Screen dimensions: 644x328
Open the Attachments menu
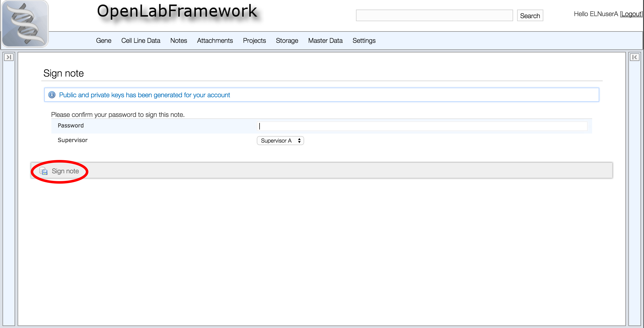[215, 41]
